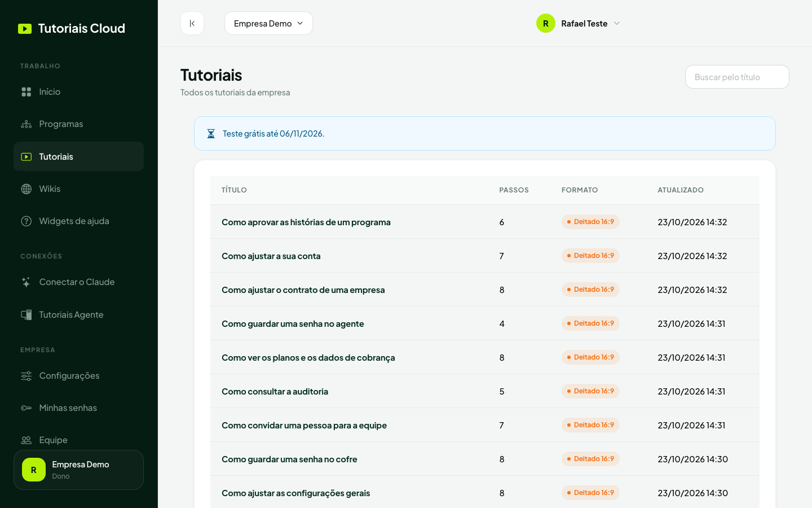Open Programas in the sidebar
The height and width of the screenshot is (508, 812).
[x=78, y=124]
